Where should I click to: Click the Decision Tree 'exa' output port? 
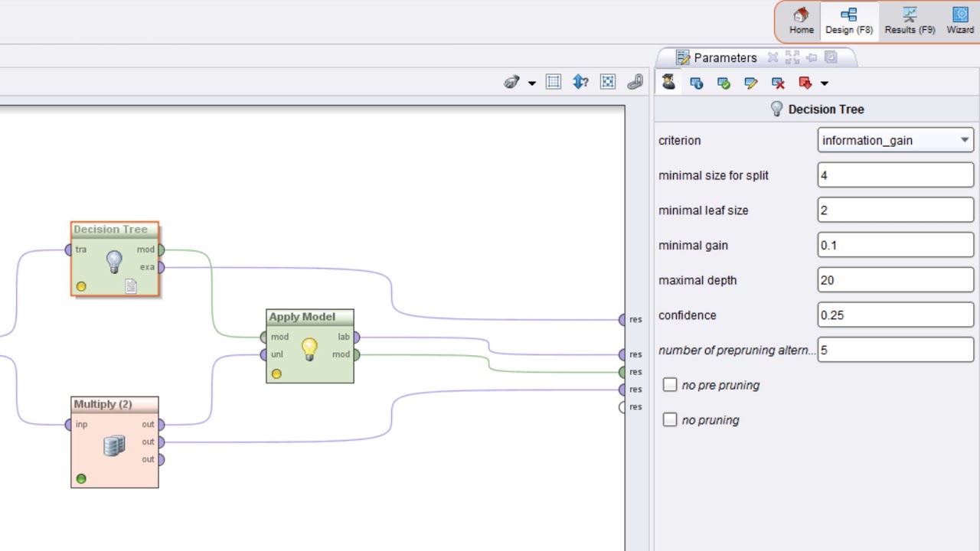click(x=160, y=267)
